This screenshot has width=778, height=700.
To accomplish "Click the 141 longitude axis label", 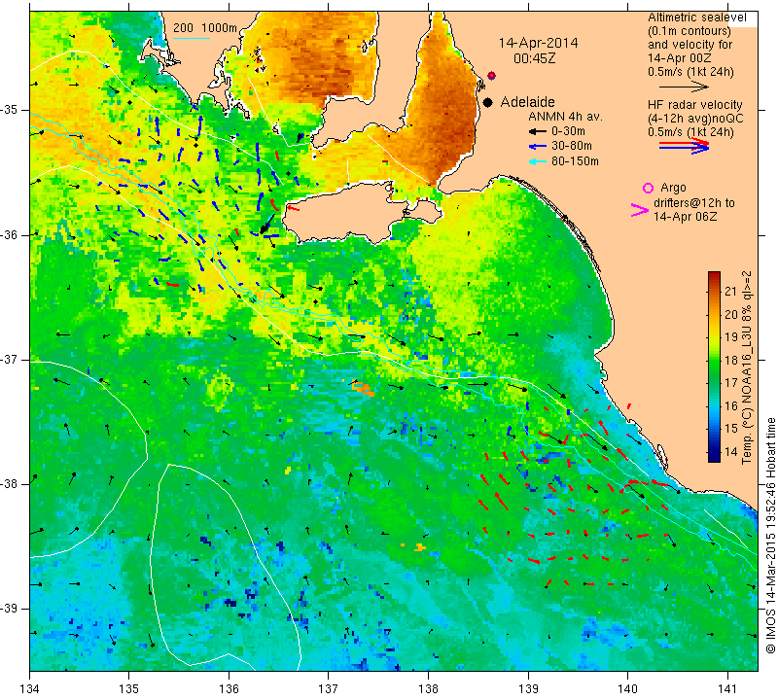I will point(727,689).
